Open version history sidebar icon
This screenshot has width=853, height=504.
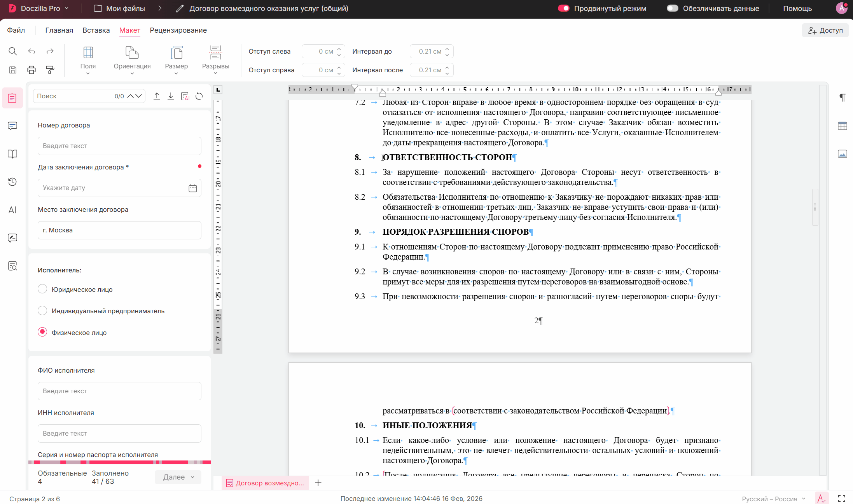(12, 182)
